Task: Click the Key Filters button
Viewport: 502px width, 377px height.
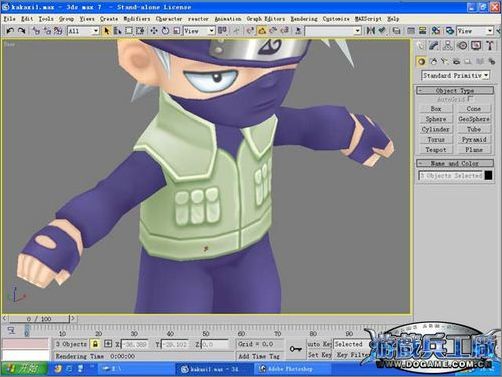Action: pyautogui.click(x=351, y=355)
